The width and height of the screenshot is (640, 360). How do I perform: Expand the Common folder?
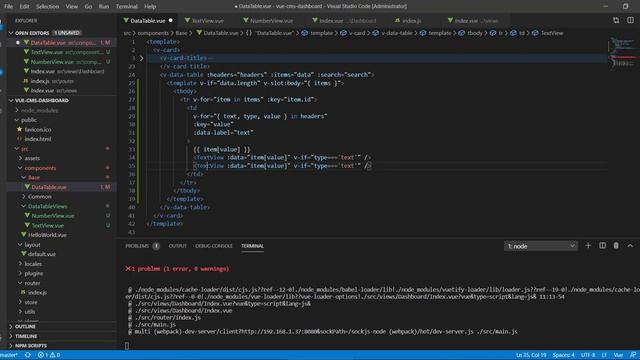pyautogui.click(x=40, y=197)
